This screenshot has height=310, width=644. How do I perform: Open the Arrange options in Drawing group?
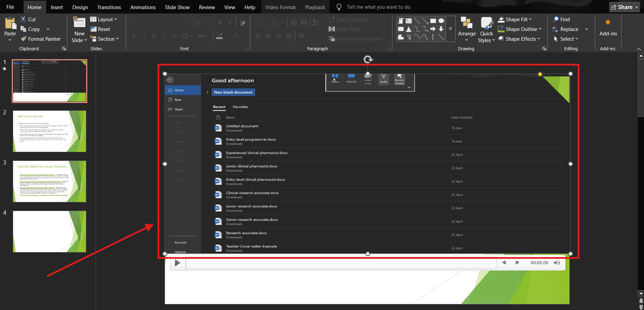pos(466,29)
